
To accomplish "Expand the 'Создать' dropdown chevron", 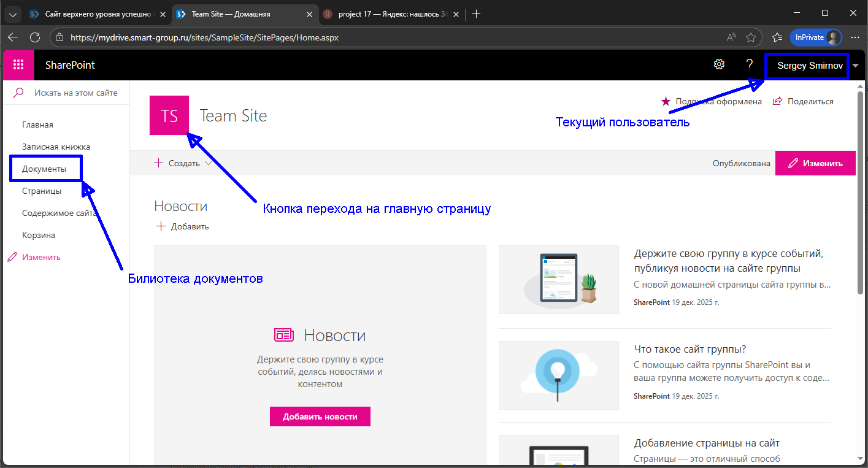I will click(209, 163).
